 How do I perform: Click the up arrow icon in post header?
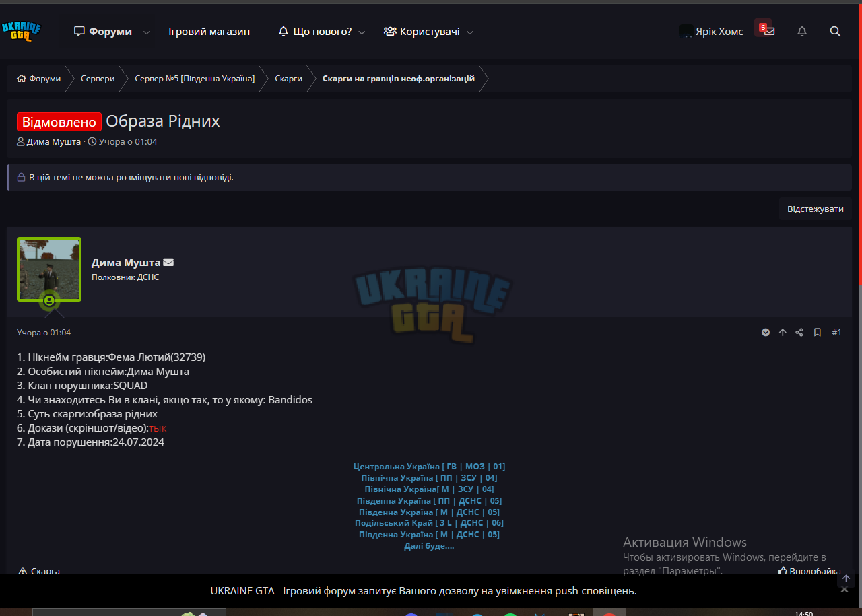[x=783, y=333]
